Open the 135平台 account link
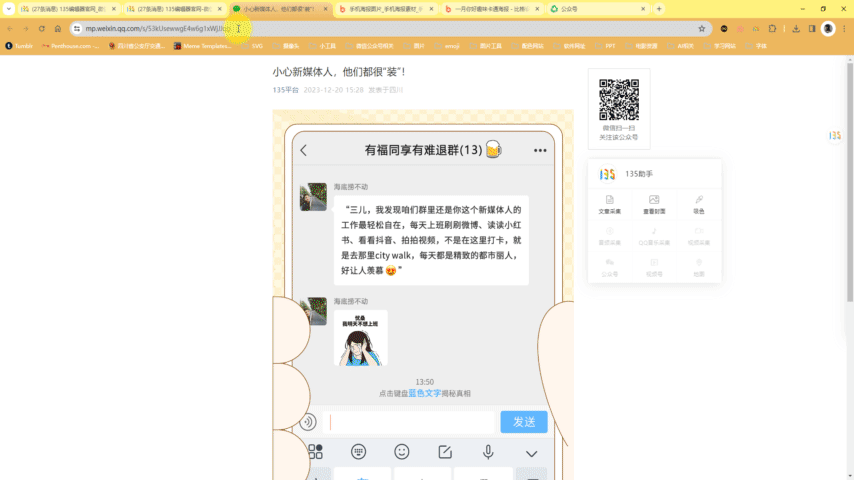 click(x=285, y=90)
